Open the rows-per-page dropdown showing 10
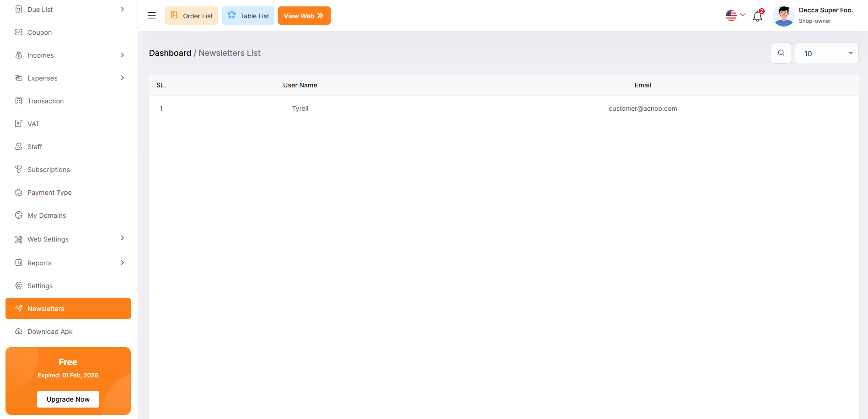This screenshot has height=419, width=868. click(x=826, y=54)
